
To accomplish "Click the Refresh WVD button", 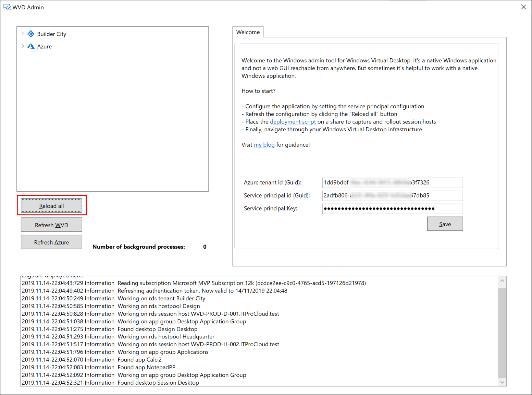I will pos(51,225).
